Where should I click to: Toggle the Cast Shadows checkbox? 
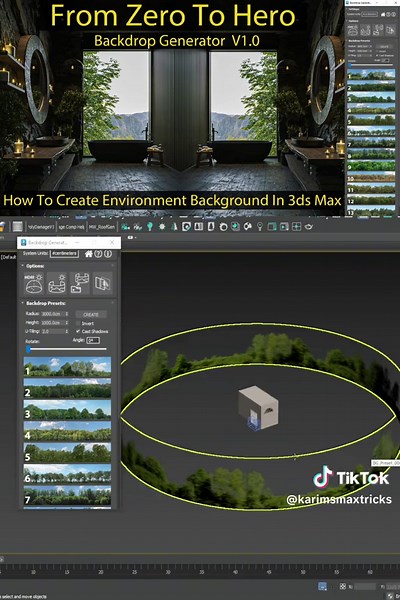tap(78, 331)
